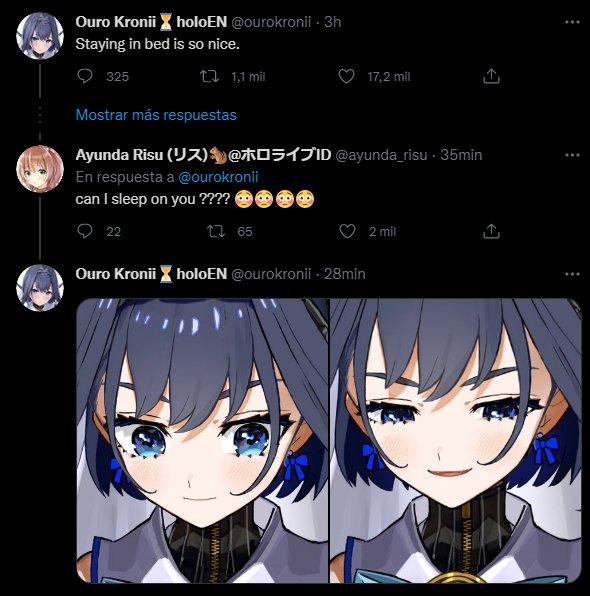Open the @ayunda_risu handle
Viewport: 590px width, 596px height.
pyautogui.click(x=381, y=155)
